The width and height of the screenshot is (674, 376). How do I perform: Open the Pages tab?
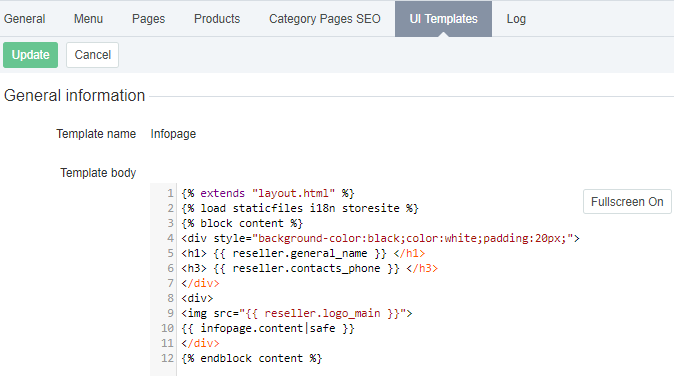click(148, 19)
